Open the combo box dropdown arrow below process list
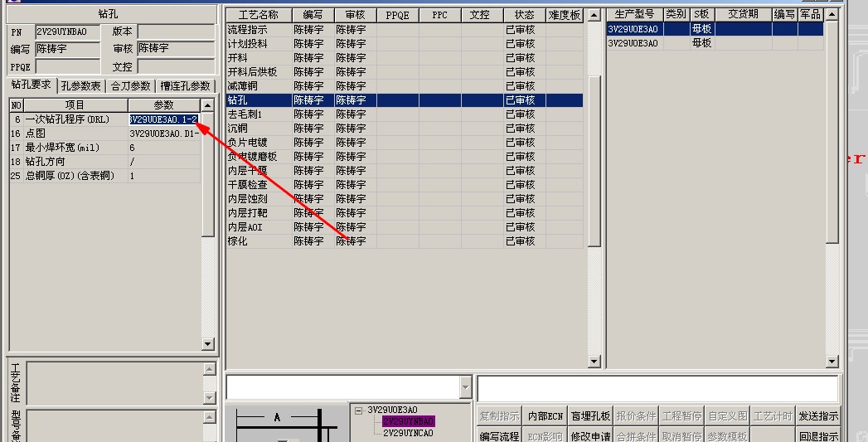The width and height of the screenshot is (868, 442). coord(466,387)
